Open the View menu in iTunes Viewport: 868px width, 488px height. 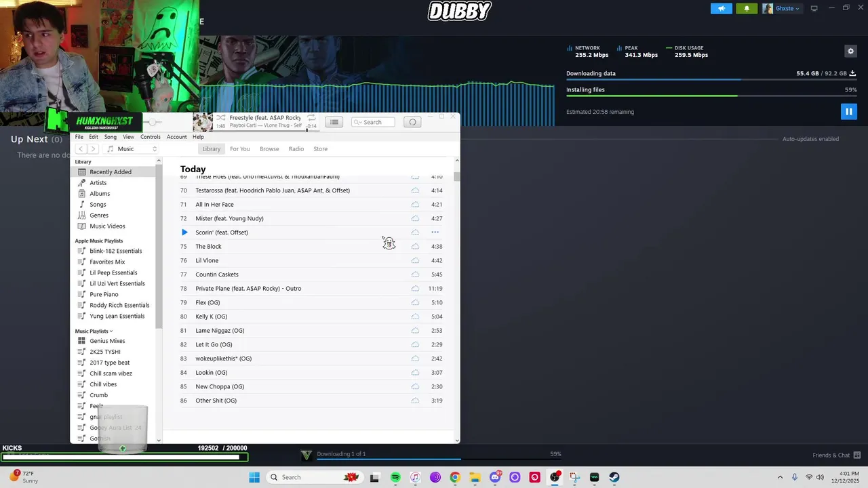click(x=128, y=137)
